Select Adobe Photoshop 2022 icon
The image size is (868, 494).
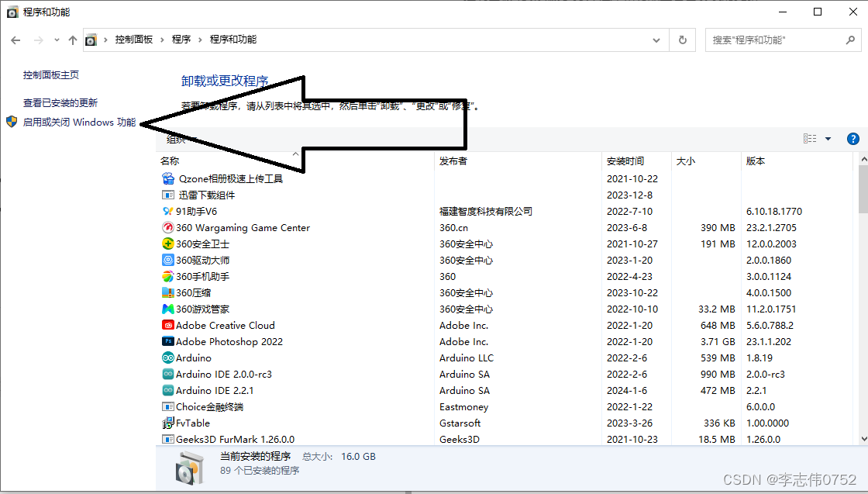click(167, 342)
